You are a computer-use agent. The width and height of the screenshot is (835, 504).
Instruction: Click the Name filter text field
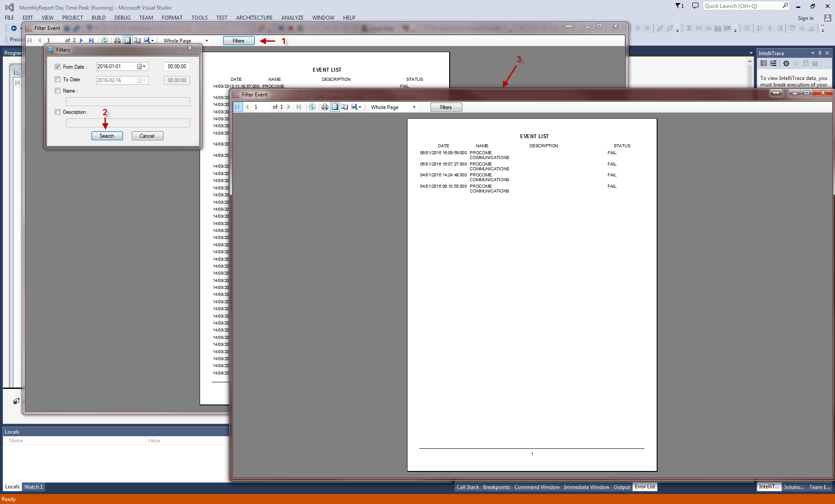click(x=128, y=102)
